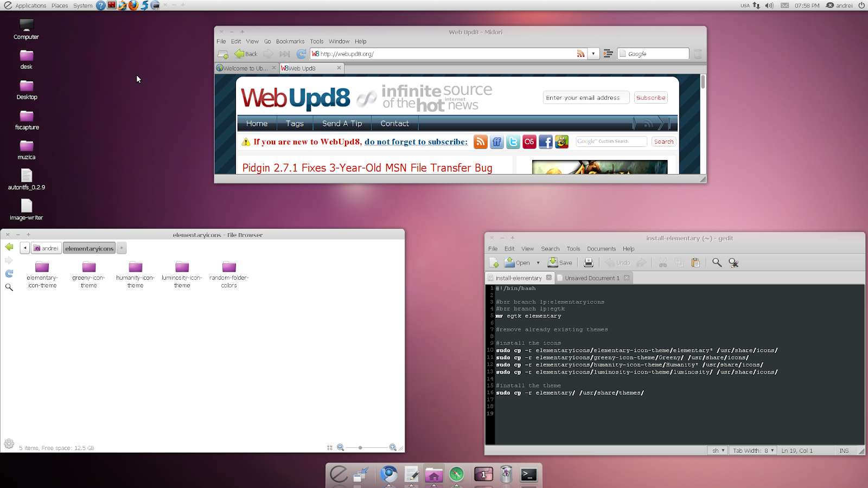The image size is (868, 488).
Task: Open the Bookmarks menu in Midori
Action: click(290, 41)
